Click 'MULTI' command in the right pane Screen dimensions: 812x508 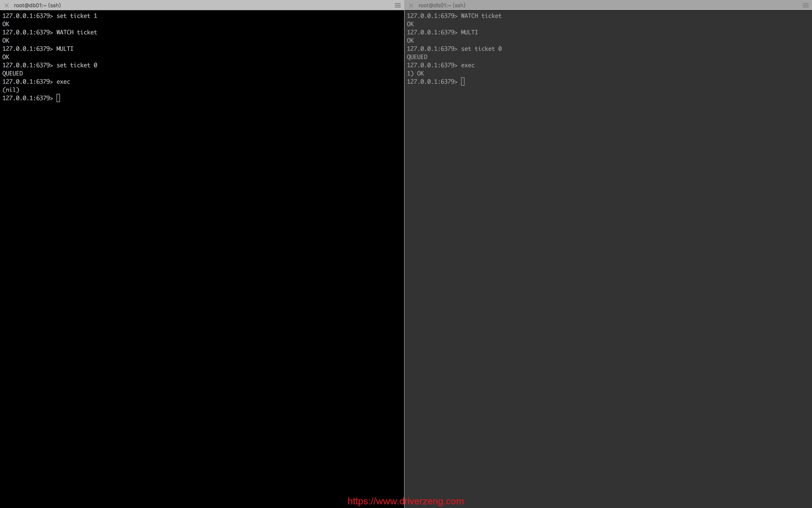469,32
